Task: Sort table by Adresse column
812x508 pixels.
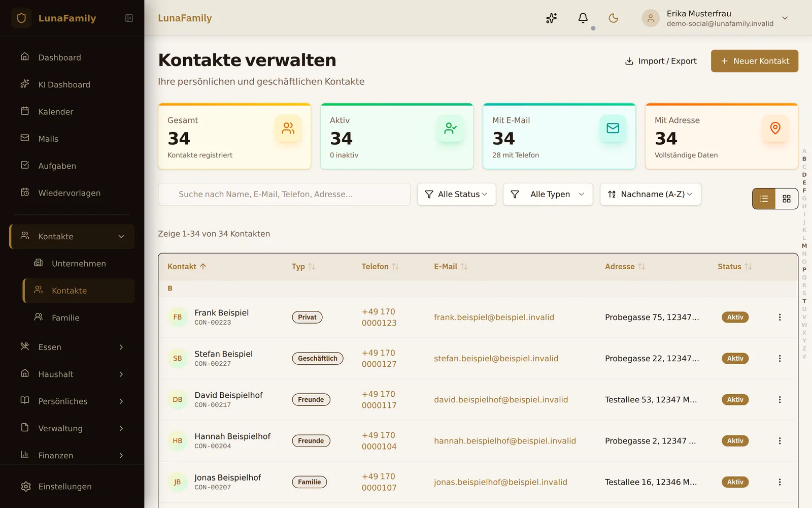Action: pos(625,267)
